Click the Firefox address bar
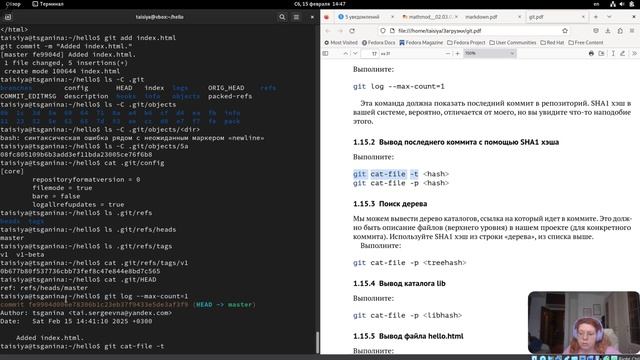Screen dimensions: 640x360 (x=473, y=31)
